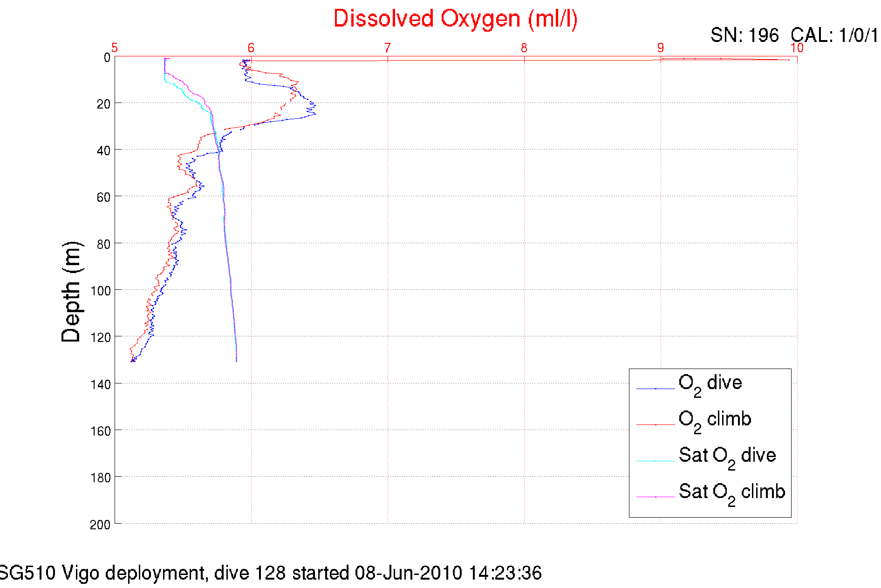Click the 'SN: 196 CAL: 1/0/1' annotation
The height and width of the screenshot is (588, 881).
click(795, 35)
